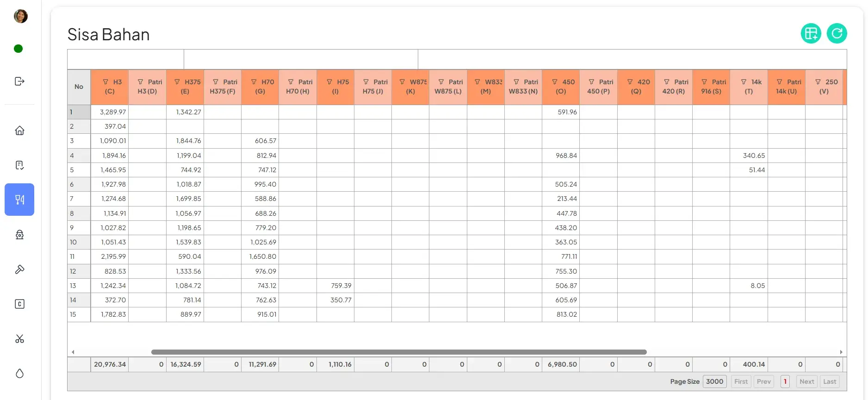Select the No column header
This screenshot has height=400, width=868.
pyautogui.click(x=79, y=87)
